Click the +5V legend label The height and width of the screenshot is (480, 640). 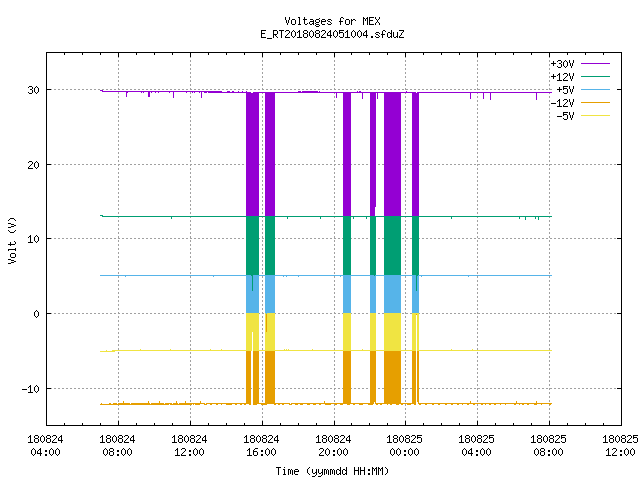point(565,90)
